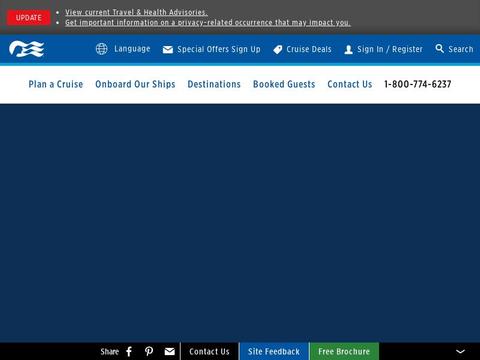Click the Princess Cruises wave logo
This screenshot has width=480, height=360.
pos(26,49)
